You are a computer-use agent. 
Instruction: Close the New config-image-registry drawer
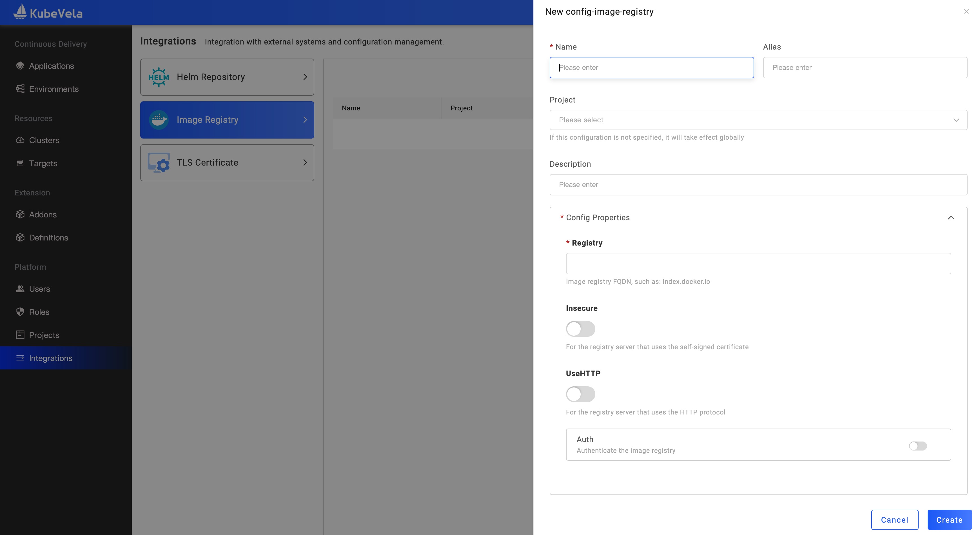[966, 12]
